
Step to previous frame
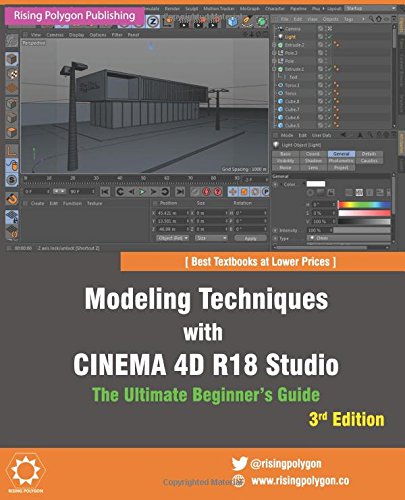point(131,192)
